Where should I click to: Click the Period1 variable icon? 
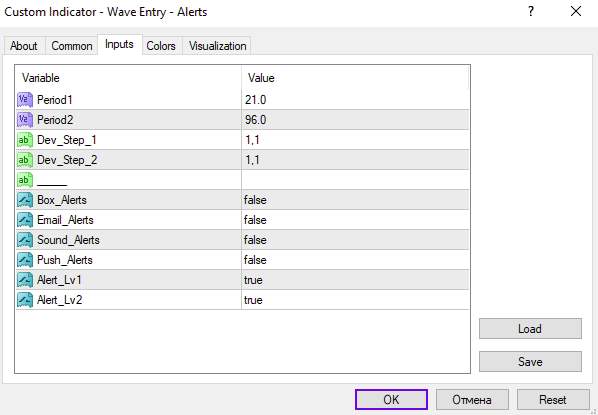(x=25, y=100)
